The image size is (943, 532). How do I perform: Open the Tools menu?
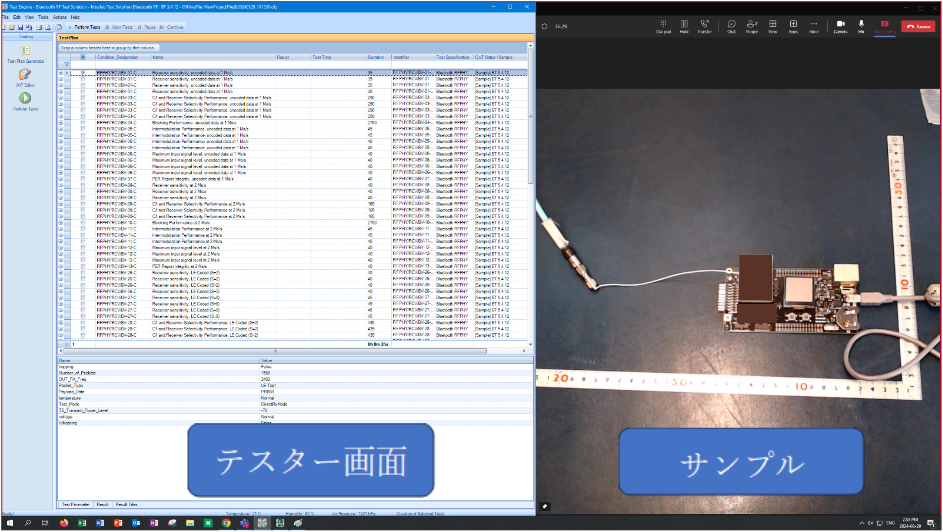43,17
